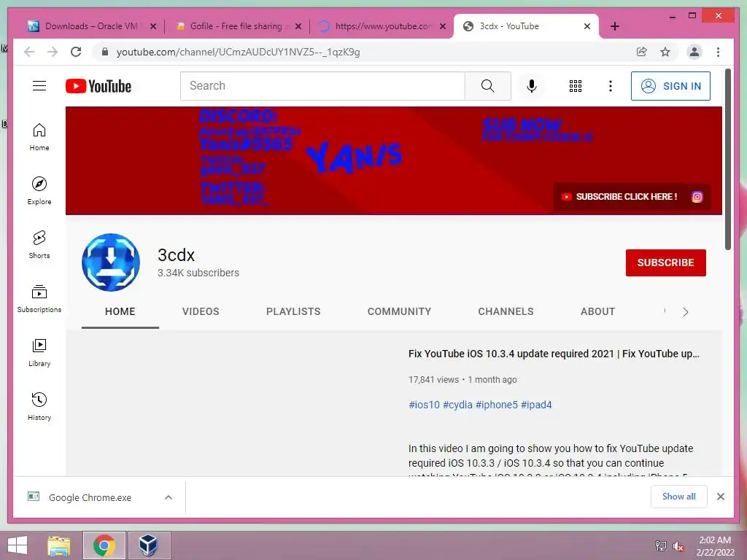
Task: Click browser back arrow
Action: tap(29, 52)
